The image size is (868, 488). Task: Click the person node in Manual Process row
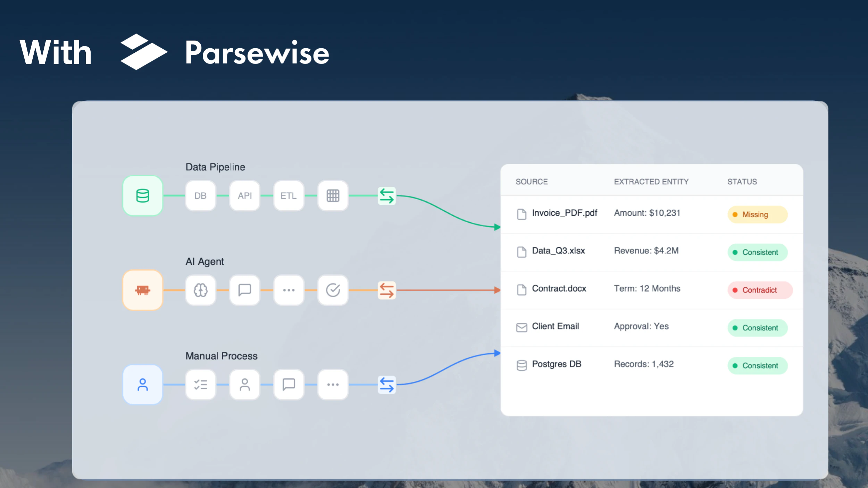pyautogui.click(x=245, y=385)
